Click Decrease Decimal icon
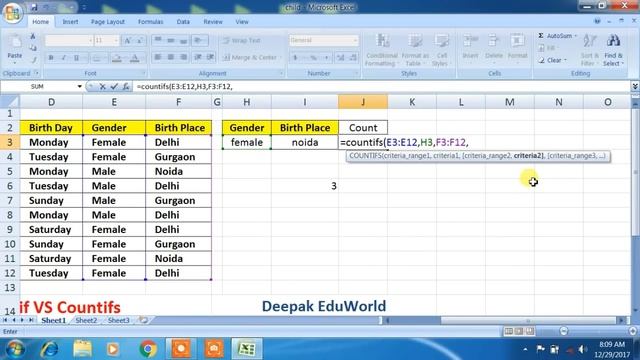 pos(353,58)
